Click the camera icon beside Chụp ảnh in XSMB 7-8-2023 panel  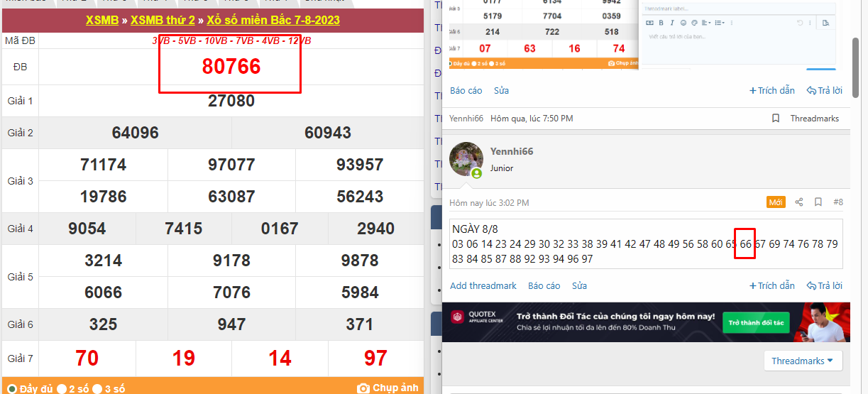click(363, 388)
